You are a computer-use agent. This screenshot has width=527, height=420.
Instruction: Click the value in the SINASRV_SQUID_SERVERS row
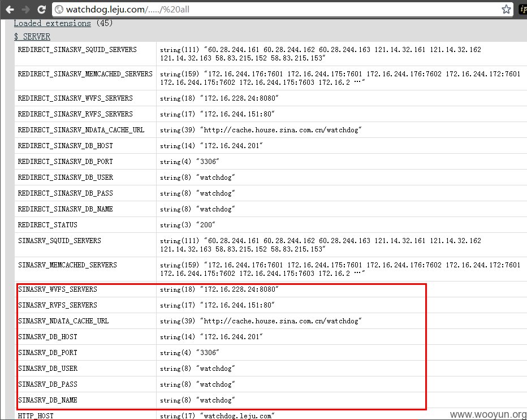(320, 245)
